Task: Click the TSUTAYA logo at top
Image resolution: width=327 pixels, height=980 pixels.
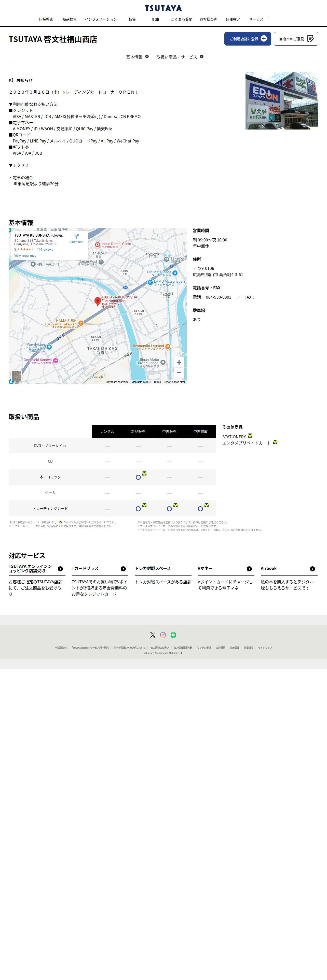Action: (163, 8)
